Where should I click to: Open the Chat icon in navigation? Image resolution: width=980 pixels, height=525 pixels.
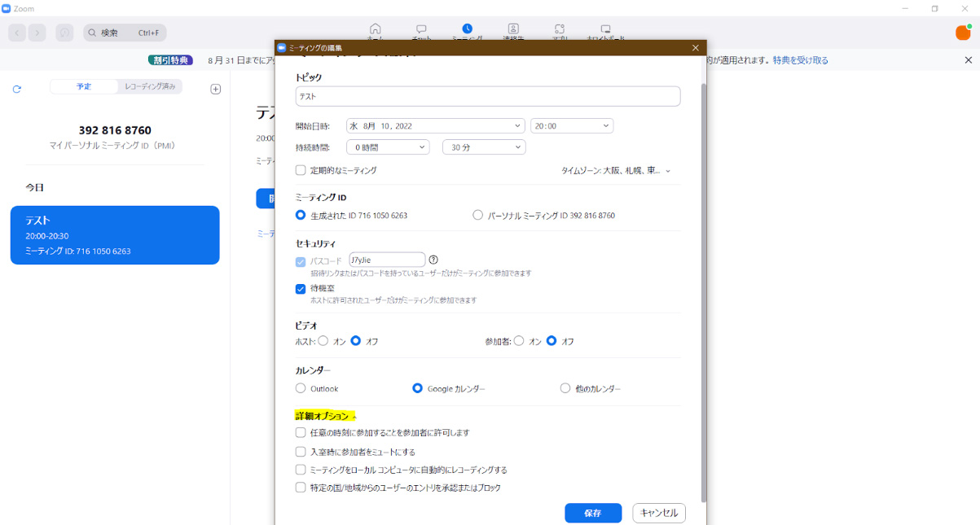tap(421, 29)
